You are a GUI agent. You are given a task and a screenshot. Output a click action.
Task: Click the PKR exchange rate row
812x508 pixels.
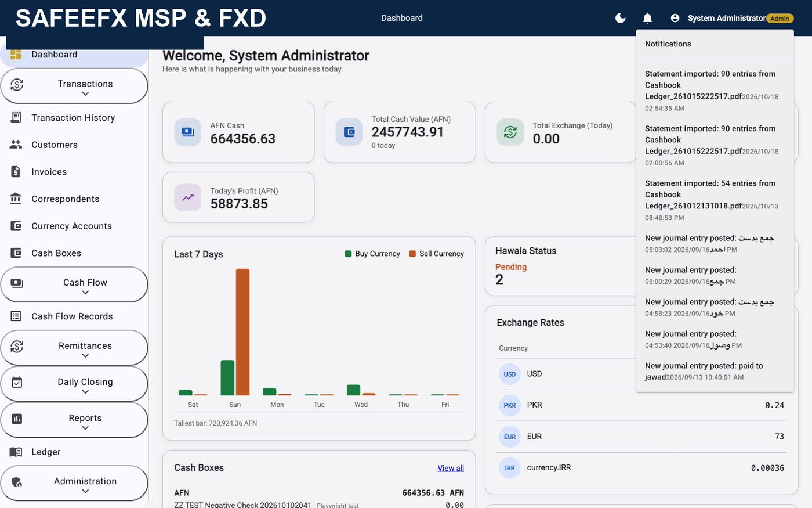[x=641, y=405]
